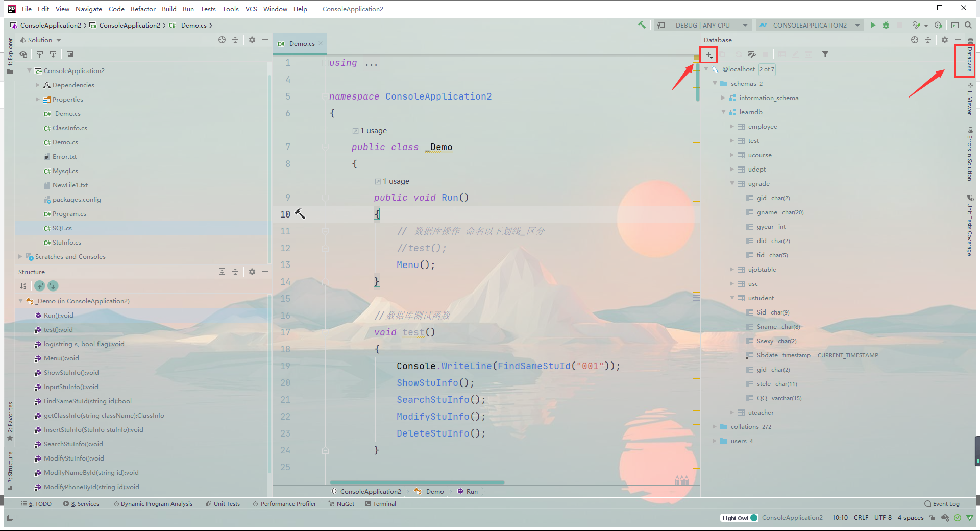Collapse the ustudent table node
The height and width of the screenshot is (531, 980).
(x=733, y=298)
